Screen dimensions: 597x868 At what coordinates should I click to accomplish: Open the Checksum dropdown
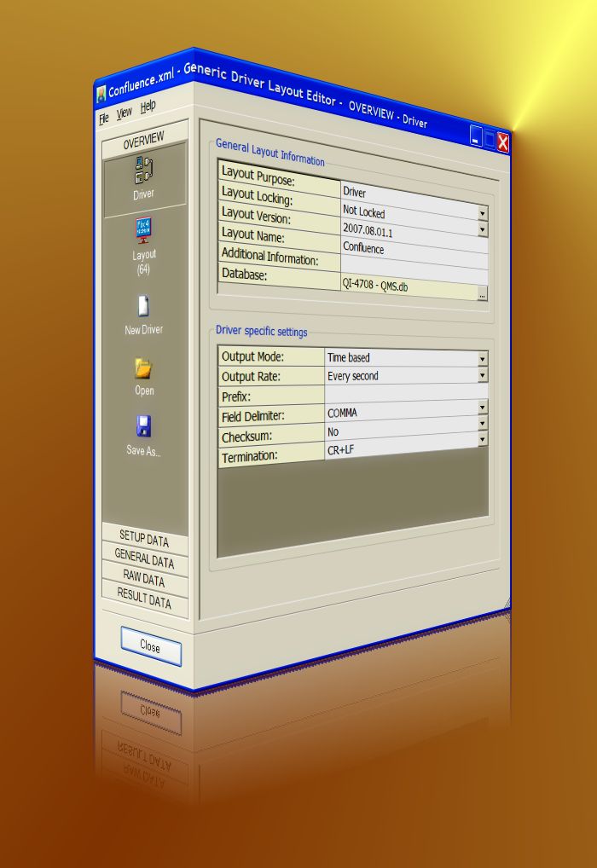pyautogui.click(x=483, y=424)
